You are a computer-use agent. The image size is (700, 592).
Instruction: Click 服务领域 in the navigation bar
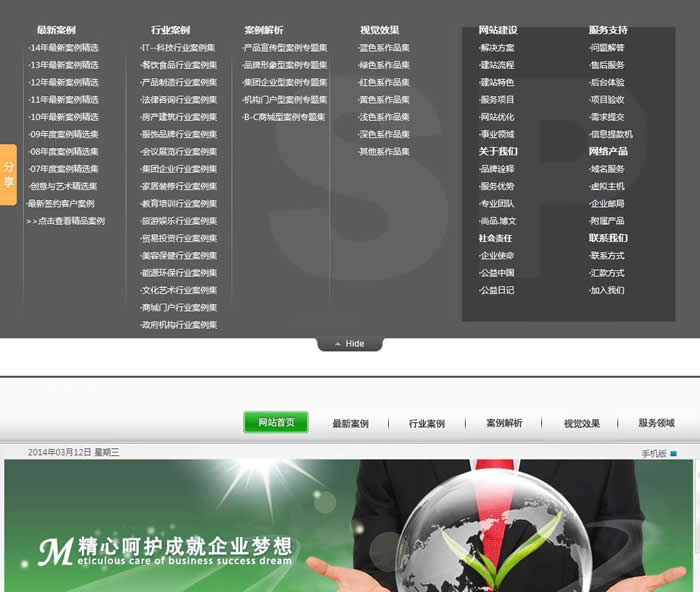[656, 424]
